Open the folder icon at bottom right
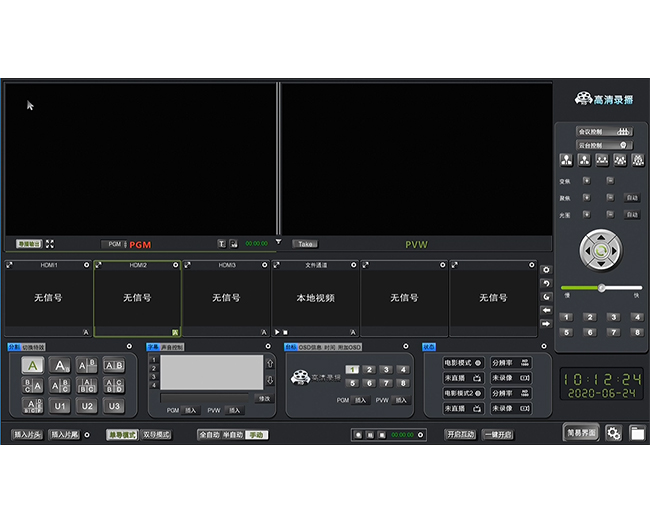This screenshot has height=523, width=650. pos(636,433)
